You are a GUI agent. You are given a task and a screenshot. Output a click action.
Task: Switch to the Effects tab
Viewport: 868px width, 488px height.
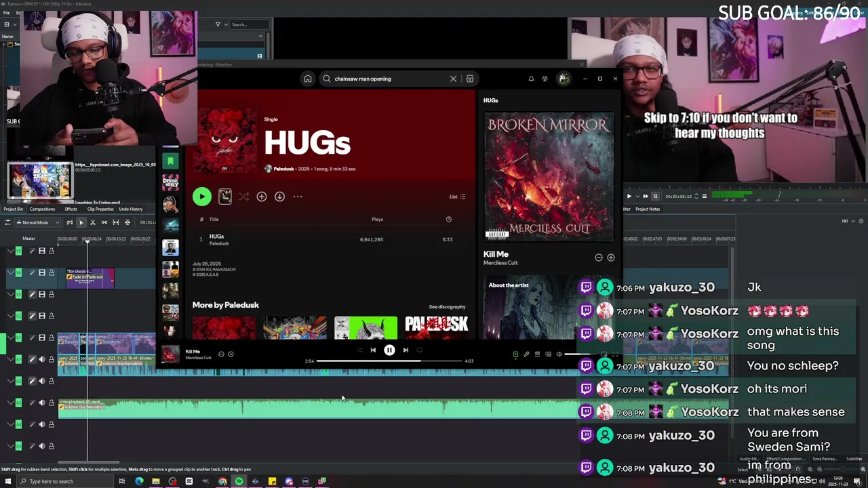click(x=71, y=209)
